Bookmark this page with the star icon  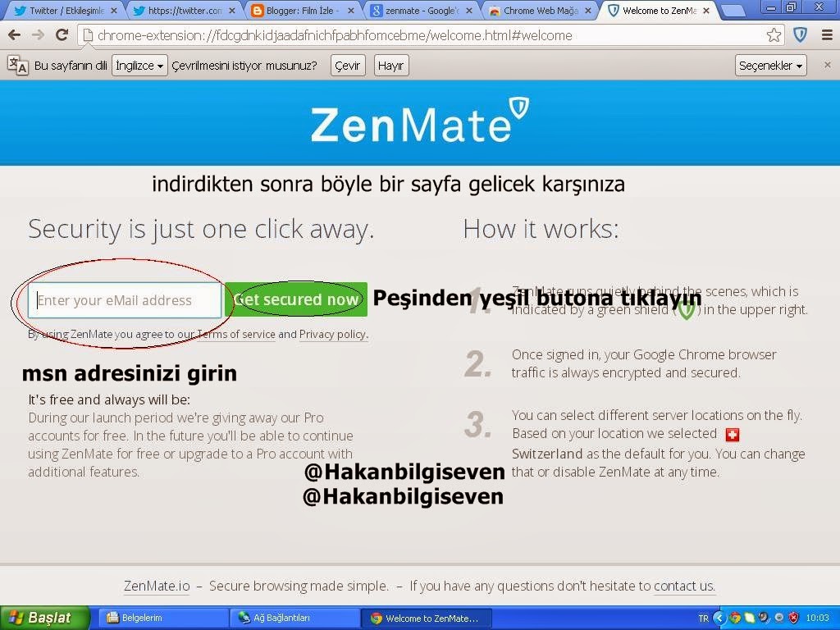point(774,35)
